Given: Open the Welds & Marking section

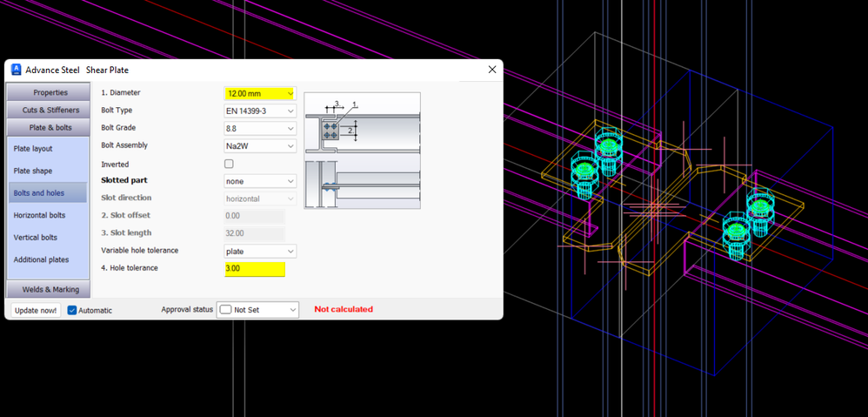Looking at the screenshot, I should click(50, 289).
